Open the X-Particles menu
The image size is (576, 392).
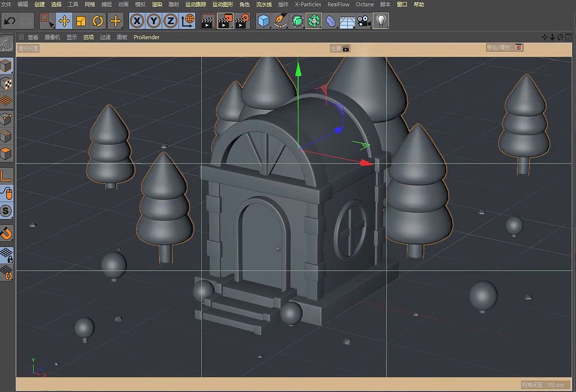[x=308, y=4]
